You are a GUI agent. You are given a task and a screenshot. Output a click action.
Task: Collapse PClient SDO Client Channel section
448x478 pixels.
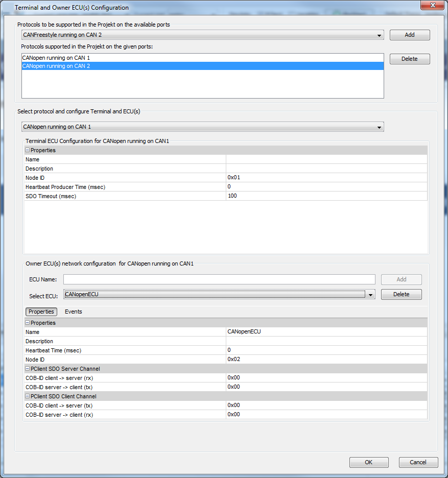pyautogui.click(x=28, y=396)
